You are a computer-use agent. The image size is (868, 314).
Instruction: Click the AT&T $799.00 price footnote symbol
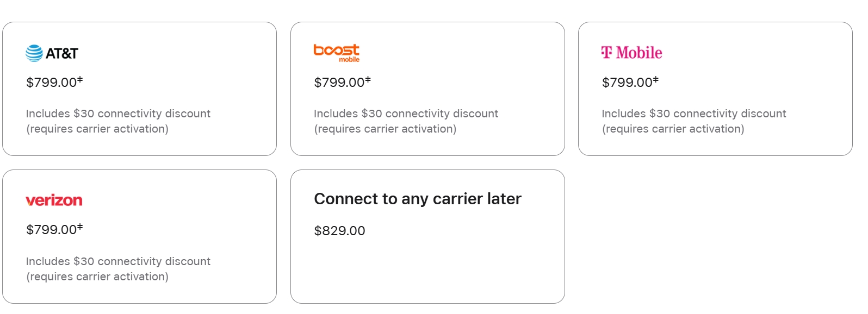point(80,80)
